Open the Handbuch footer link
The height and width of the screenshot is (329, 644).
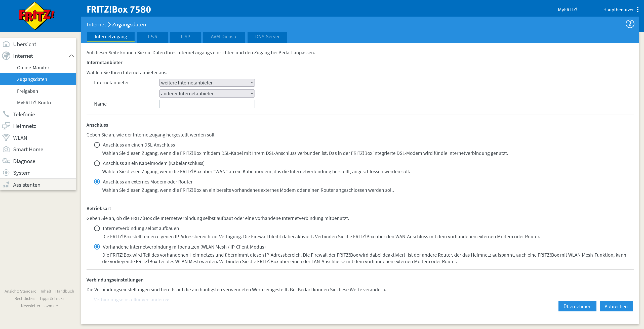[x=65, y=291]
